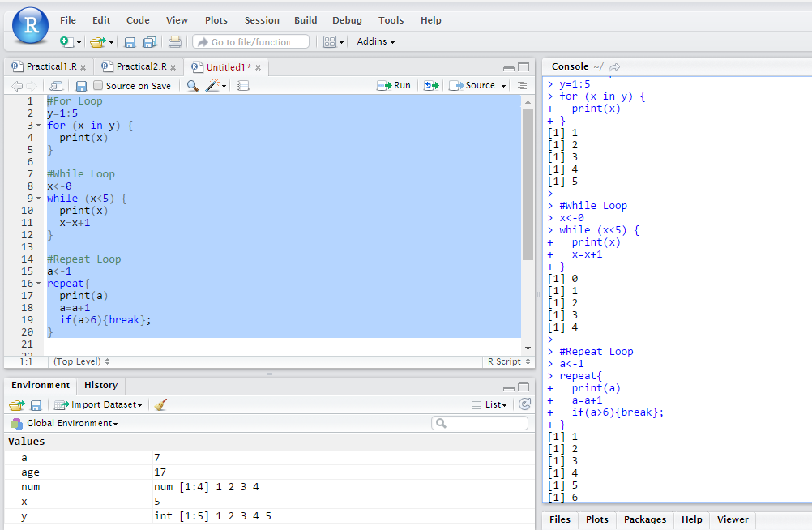Open a new file using the new document icon
Image resolution: width=812 pixels, height=530 pixels.
point(66,41)
